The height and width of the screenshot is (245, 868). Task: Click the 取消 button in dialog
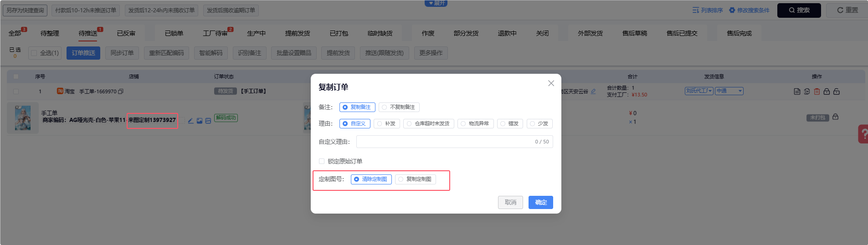coord(510,202)
